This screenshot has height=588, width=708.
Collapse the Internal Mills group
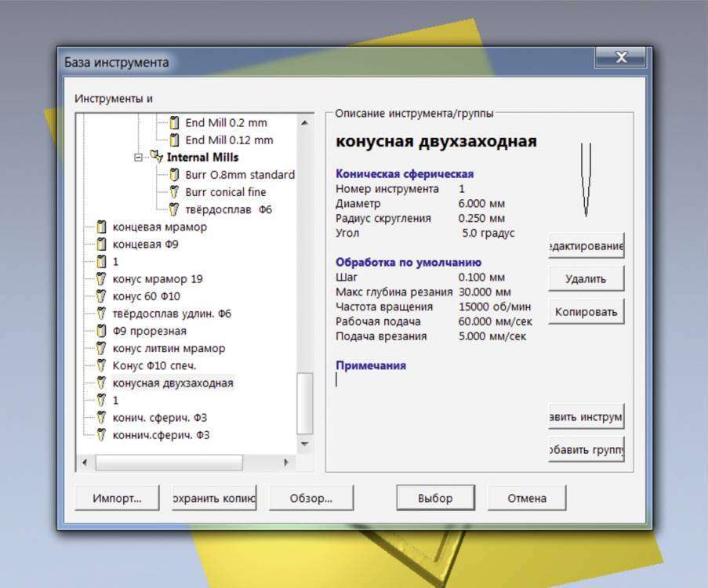(139, 158)
